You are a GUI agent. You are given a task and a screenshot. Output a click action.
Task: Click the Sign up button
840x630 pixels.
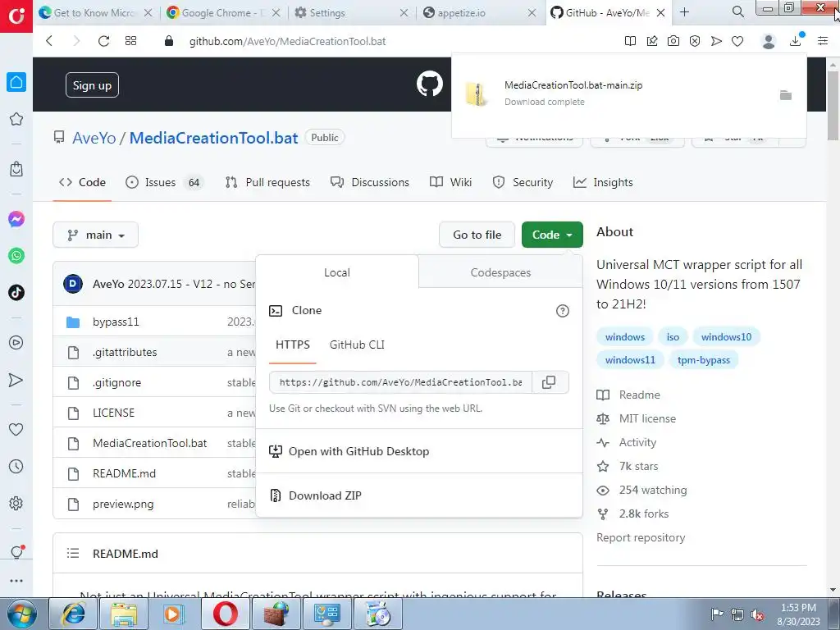point(92,85)
